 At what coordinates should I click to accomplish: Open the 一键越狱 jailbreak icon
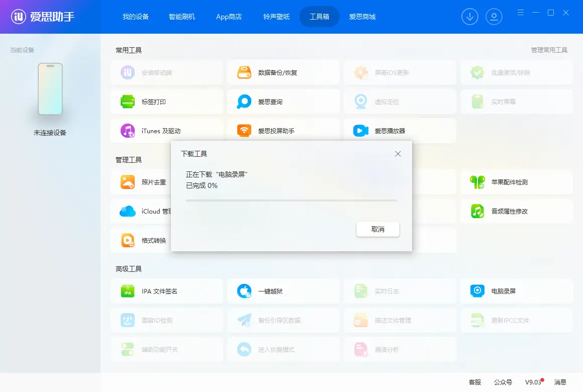pos(244,290)
